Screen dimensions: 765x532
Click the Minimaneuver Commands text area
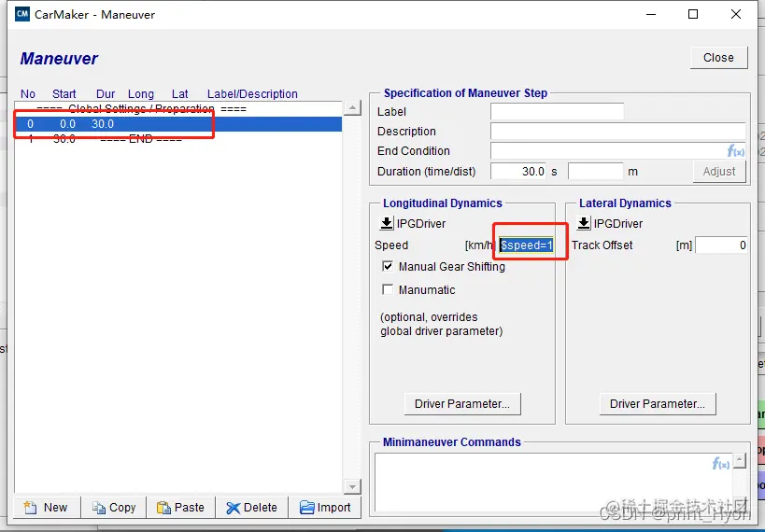(x=554, y=482)
